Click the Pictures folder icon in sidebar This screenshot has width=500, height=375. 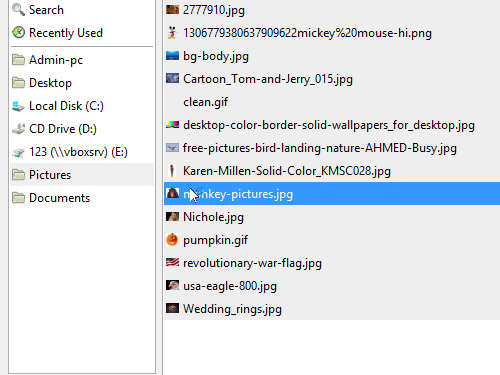[x=18, y=175]
